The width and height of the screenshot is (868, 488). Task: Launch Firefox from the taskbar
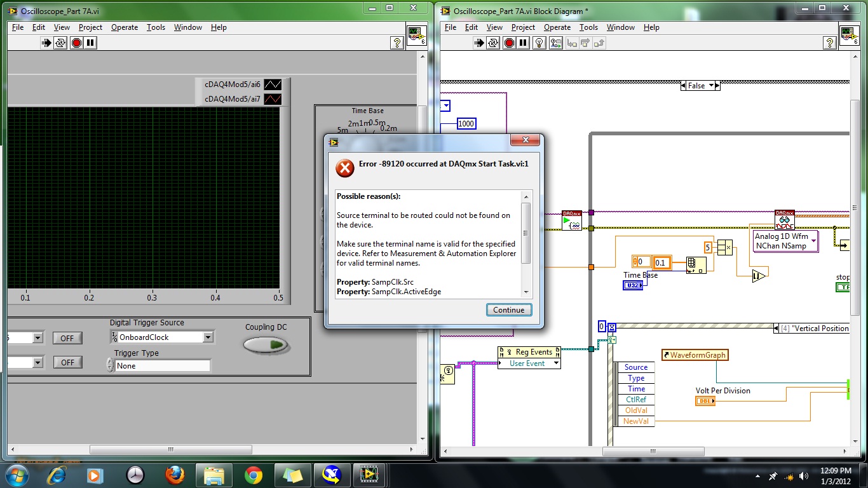point(175,475)
